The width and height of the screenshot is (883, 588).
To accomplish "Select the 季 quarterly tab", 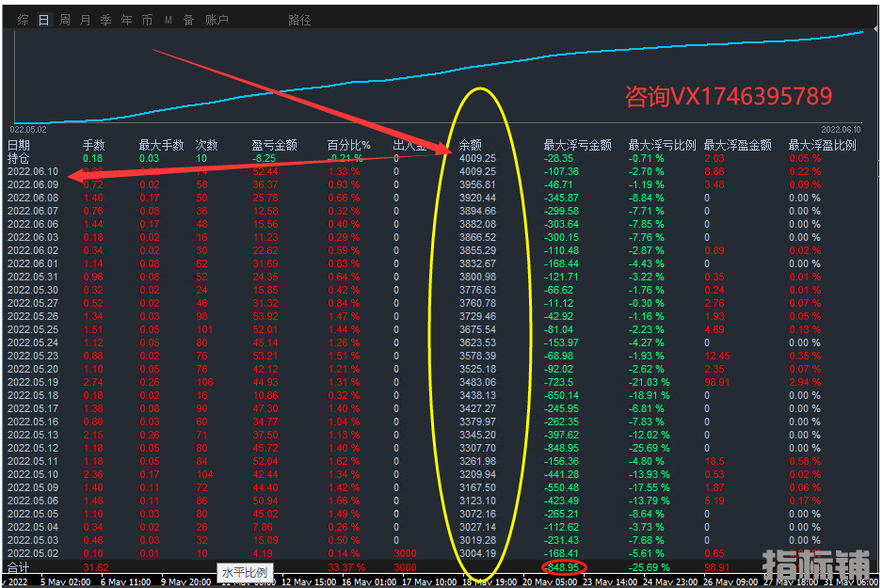I will click(x=105, y=20).
